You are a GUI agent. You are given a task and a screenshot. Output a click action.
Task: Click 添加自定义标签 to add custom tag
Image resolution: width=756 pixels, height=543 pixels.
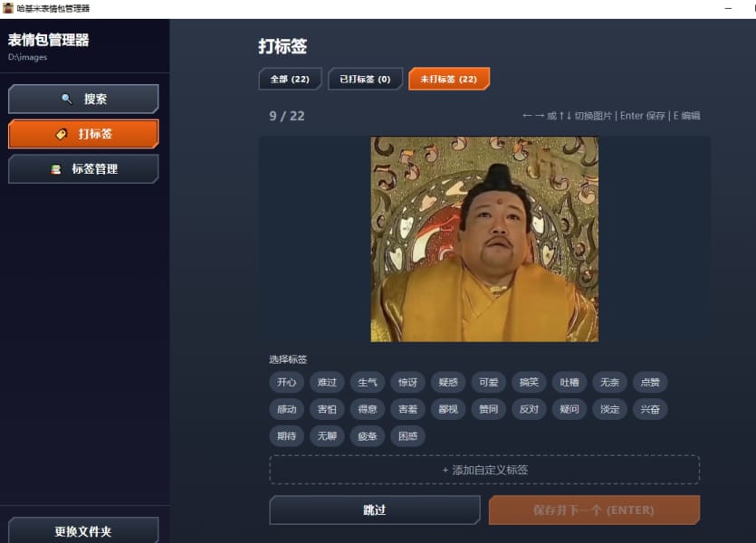[x=484, y=470]
